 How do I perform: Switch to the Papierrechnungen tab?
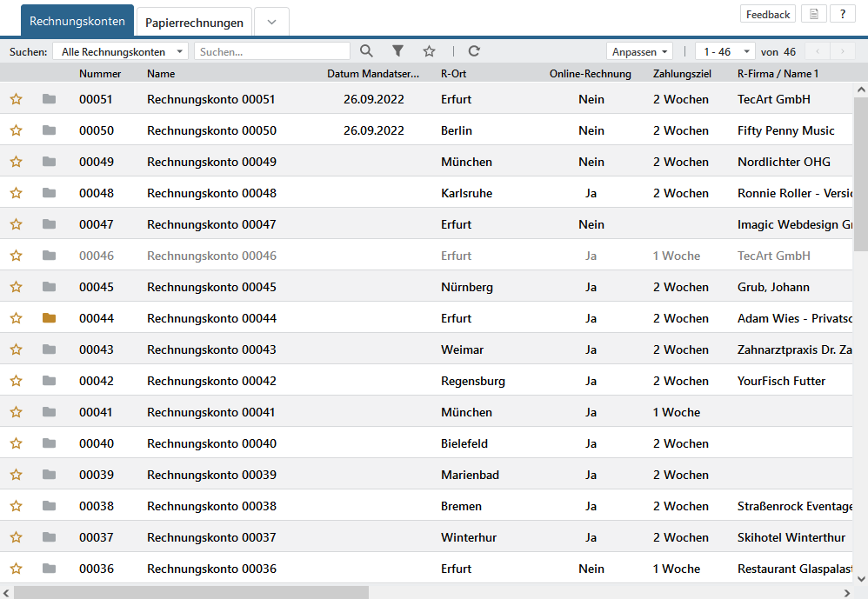coord(194,23)
